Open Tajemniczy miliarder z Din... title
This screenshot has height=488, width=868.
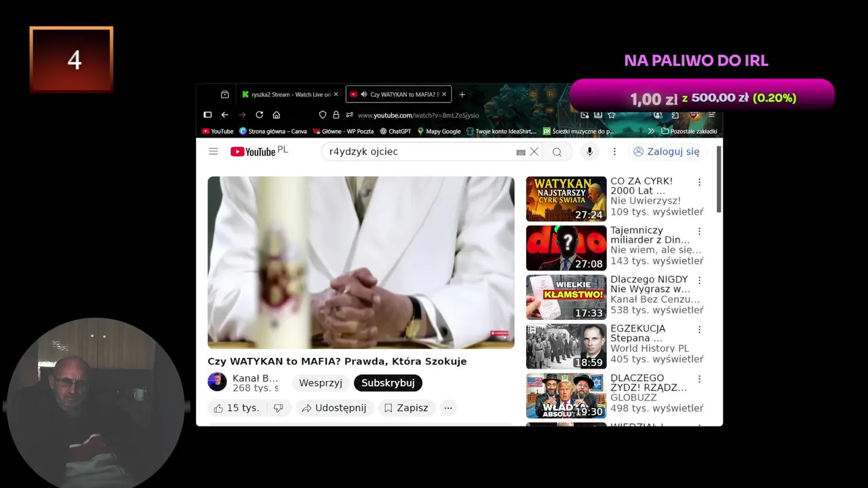click(650, 235)
